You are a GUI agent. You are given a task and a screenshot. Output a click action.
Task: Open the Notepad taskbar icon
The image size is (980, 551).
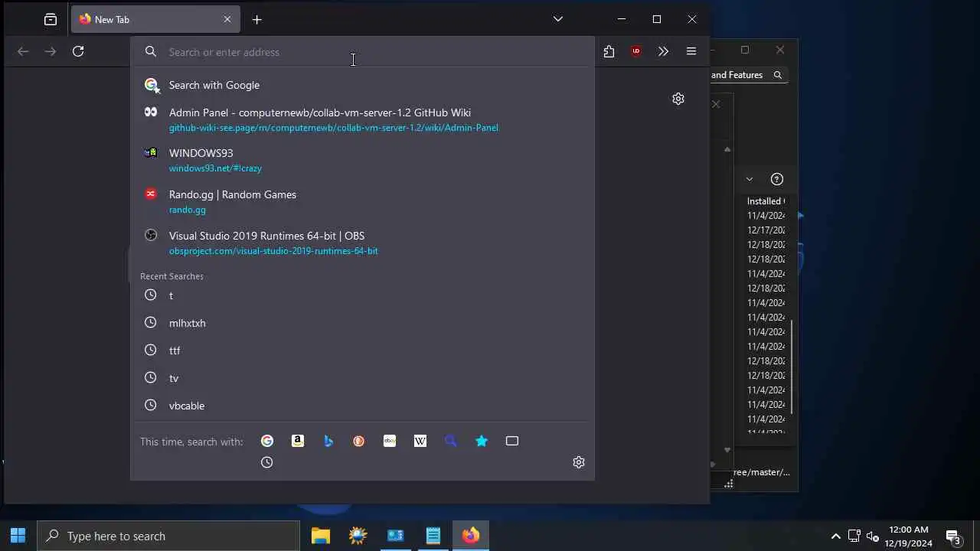pyautogui.click(x=433, y=536)
